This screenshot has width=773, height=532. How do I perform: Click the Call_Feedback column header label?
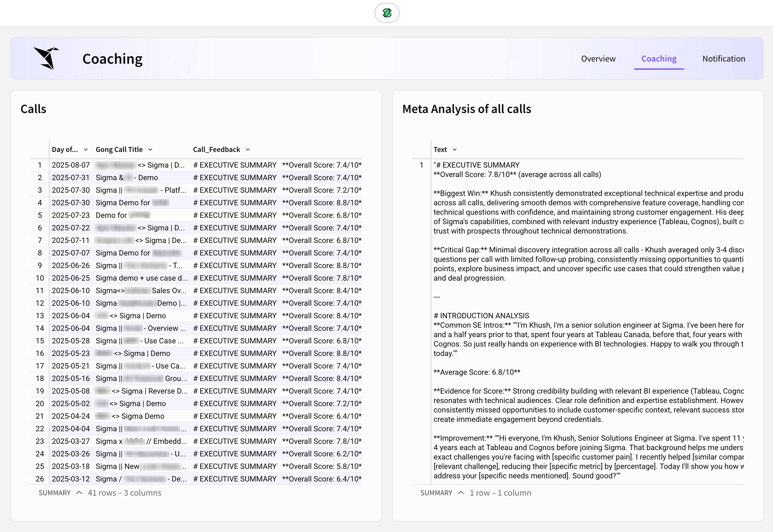click(x=216, y=150)
